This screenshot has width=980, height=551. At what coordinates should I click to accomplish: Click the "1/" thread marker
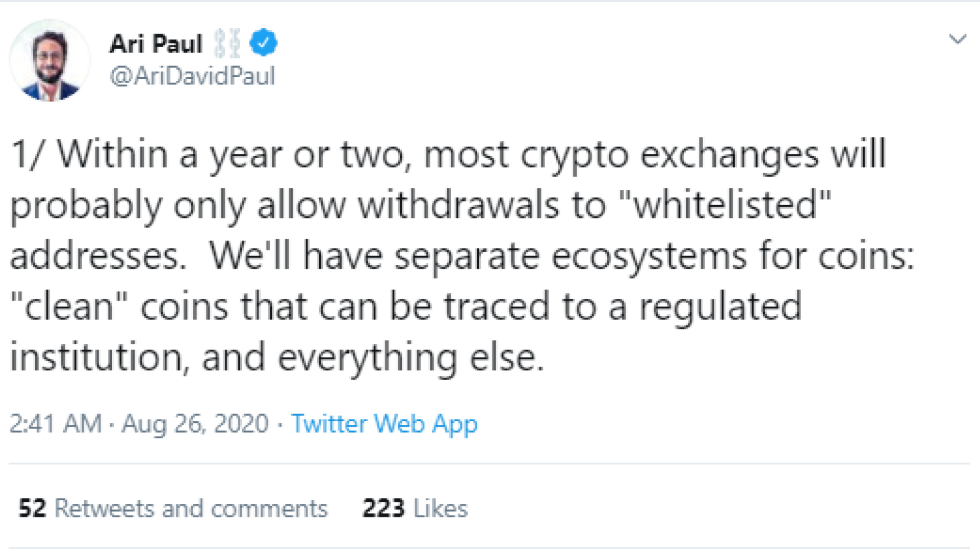28,154
